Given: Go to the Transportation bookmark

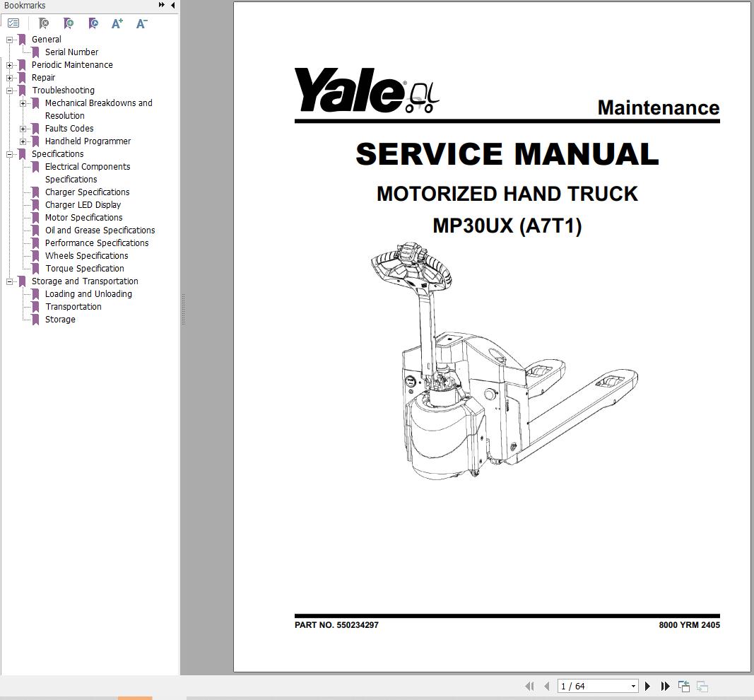Looking at the screenshot, I should coord(73,307).
